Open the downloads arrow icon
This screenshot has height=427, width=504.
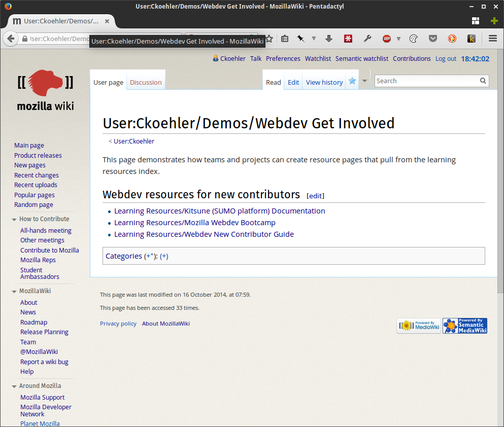point(328,39)
